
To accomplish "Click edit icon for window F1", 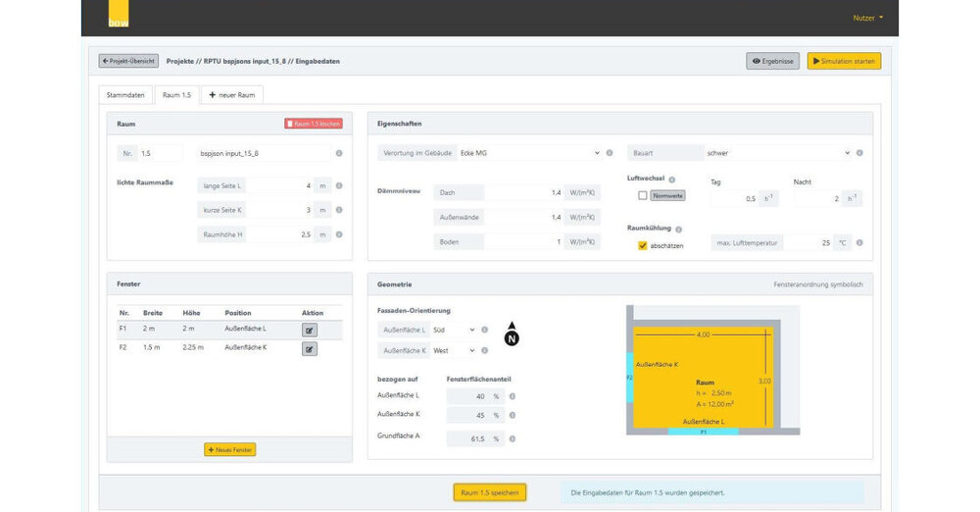I will 310,331.
